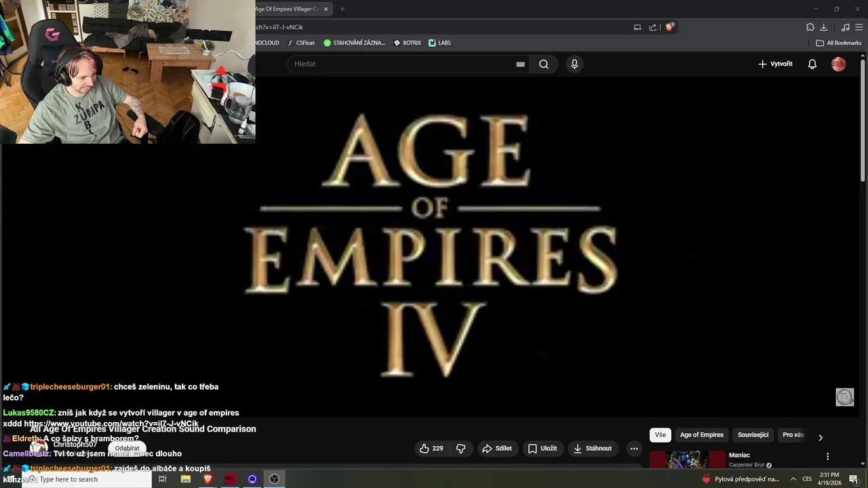Click the Lukas9580CZ chat username
This screenshot has height=488, width=868.
pos(29,413)
